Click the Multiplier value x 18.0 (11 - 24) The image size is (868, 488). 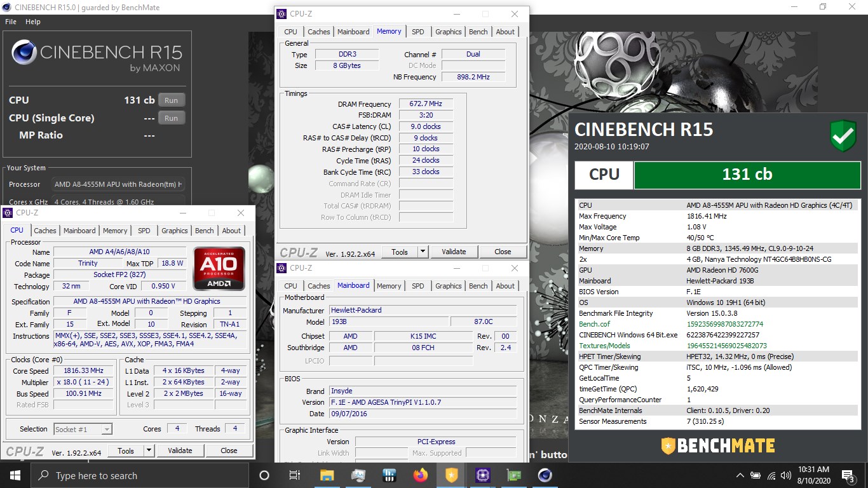[x=83, y=383]
